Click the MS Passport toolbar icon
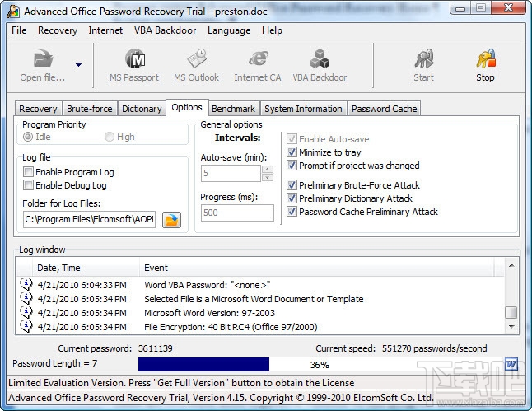Viewport: 532px width, 411px height. [x=135, y=58]
